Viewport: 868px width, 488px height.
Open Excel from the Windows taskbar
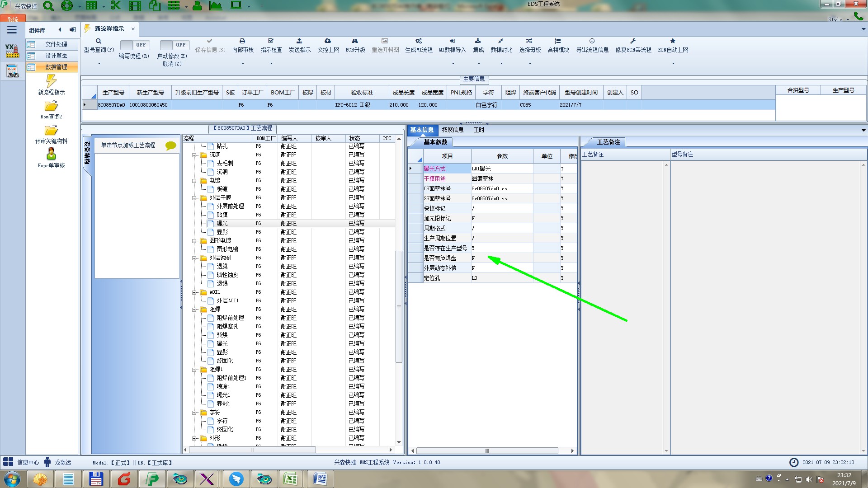point(291,479)
